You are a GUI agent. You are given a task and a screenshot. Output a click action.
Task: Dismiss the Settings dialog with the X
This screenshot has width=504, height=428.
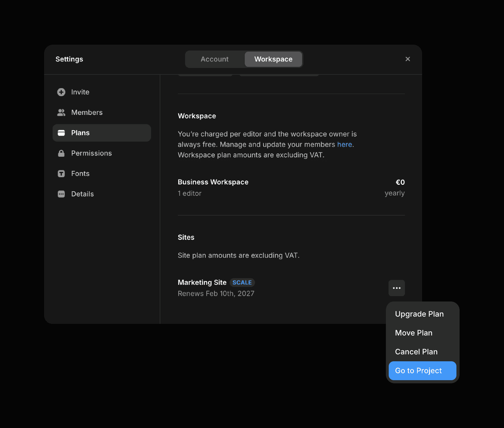coord(408,59)
